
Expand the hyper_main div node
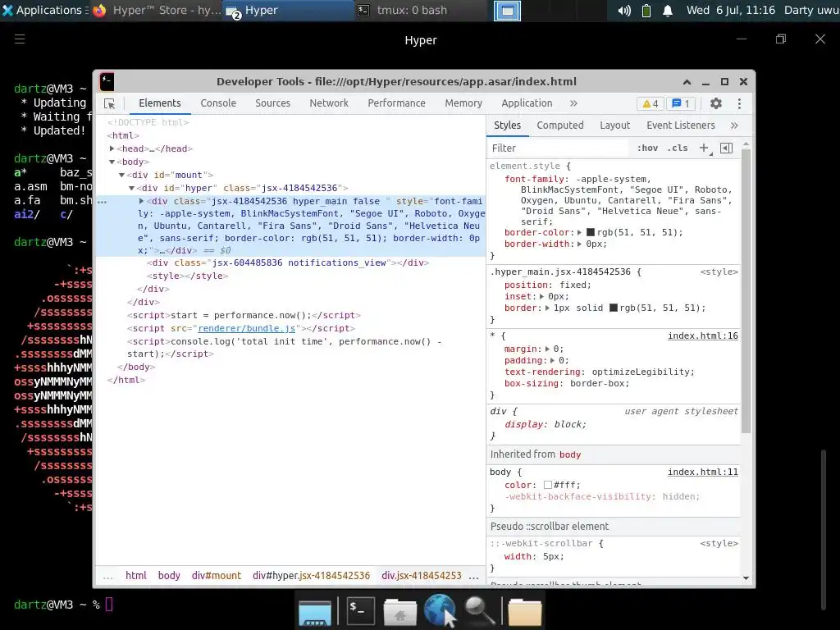click(141, 202)
